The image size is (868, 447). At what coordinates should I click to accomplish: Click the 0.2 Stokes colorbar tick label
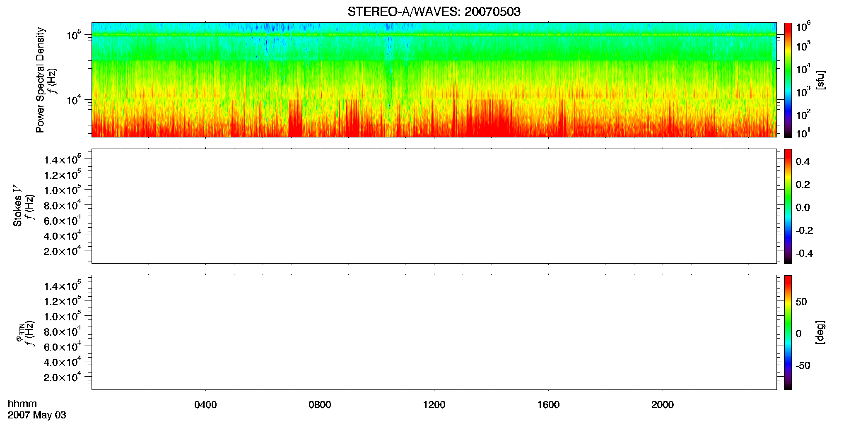click(x=803, y=185)
